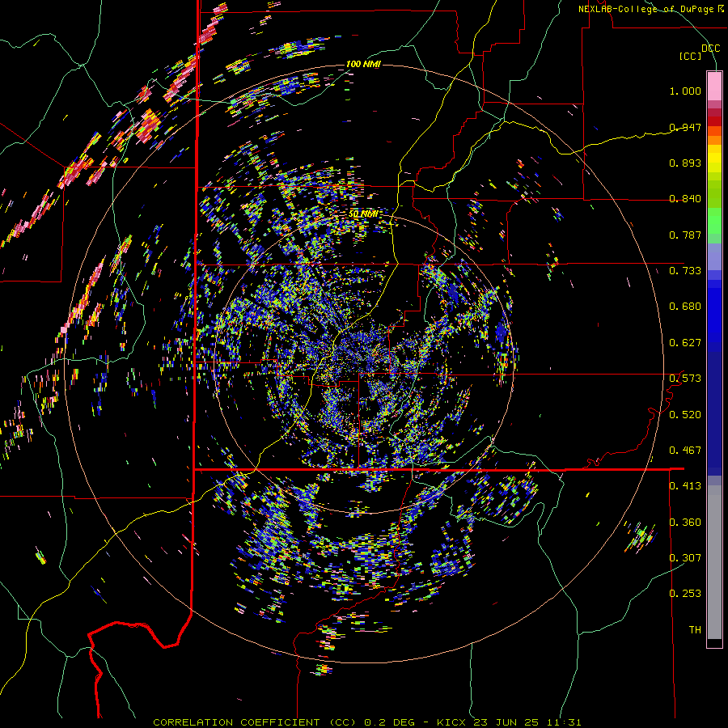
Task: Click the DCC label above the color bar
Action: (710, 49)
